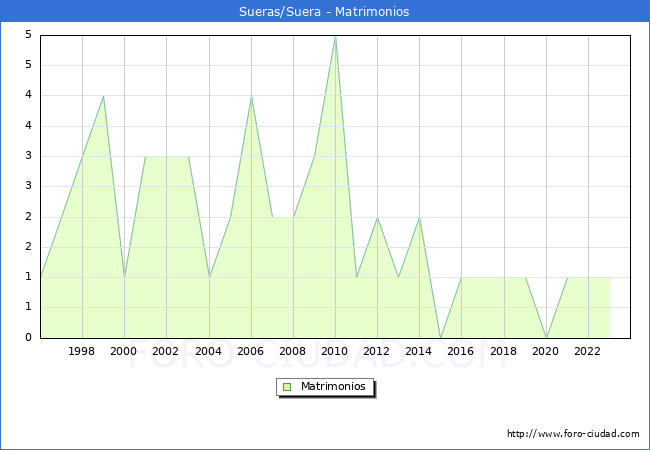Click the 2012 peak data point
Viewport: 650px width, 450px height.
(377, 218)
